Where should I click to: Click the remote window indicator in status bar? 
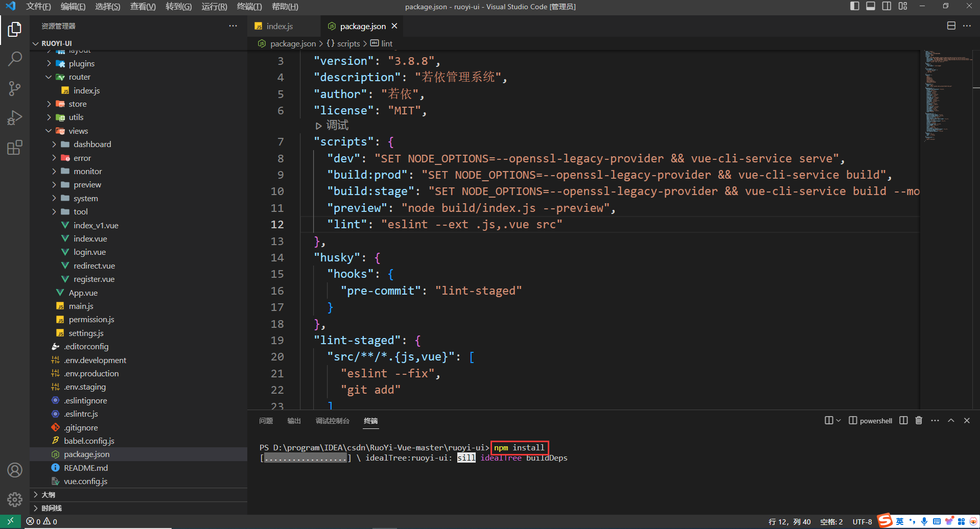[10, 521]
